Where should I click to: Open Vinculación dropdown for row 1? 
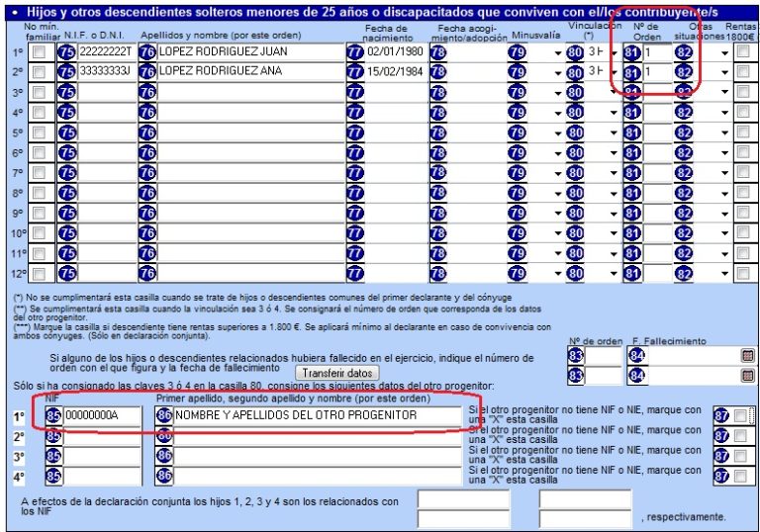point(615,51)
